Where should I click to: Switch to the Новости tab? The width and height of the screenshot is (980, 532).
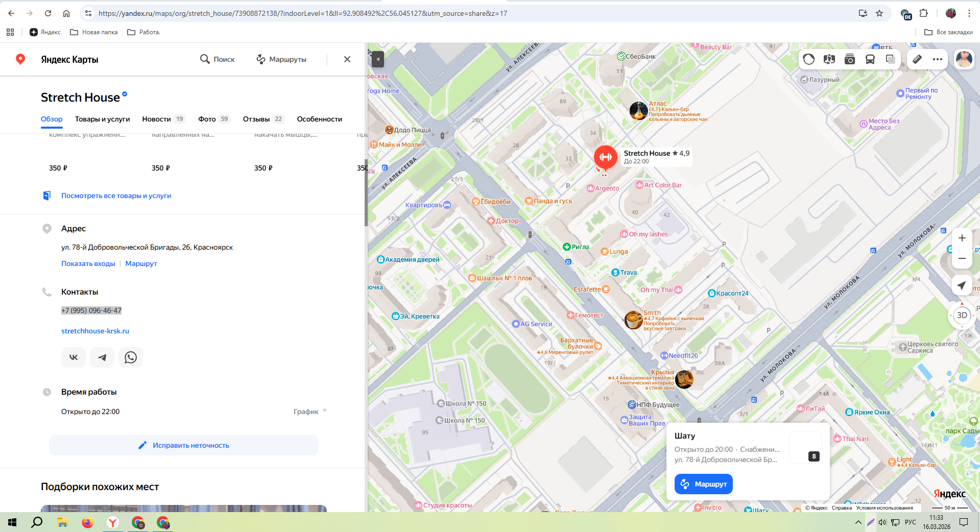click(x=163, y=119)
